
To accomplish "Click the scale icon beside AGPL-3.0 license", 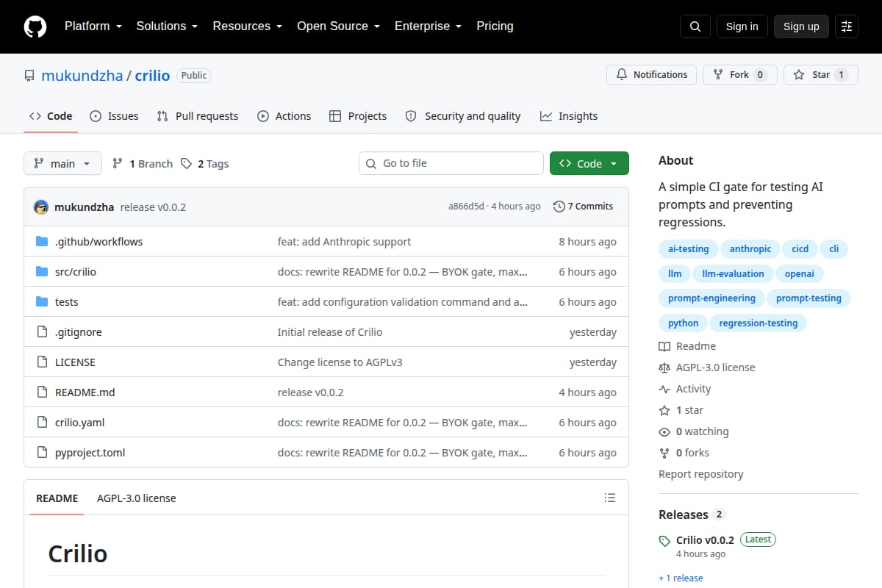I will [664, 367].
